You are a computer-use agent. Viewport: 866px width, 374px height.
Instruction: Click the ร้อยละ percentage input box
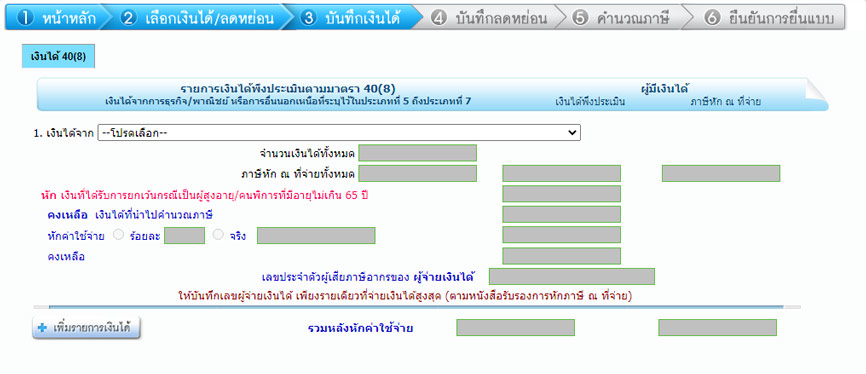[x=184, y=235]
